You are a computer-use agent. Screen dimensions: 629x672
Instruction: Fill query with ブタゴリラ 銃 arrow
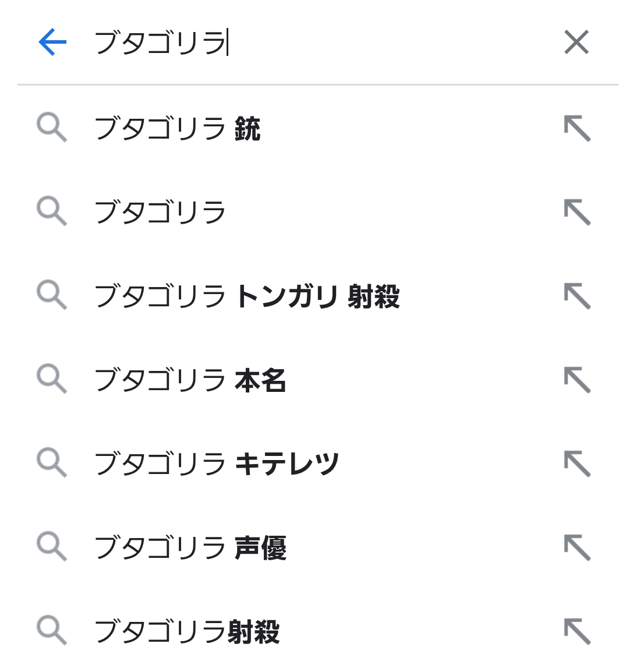tap(577, 129)
